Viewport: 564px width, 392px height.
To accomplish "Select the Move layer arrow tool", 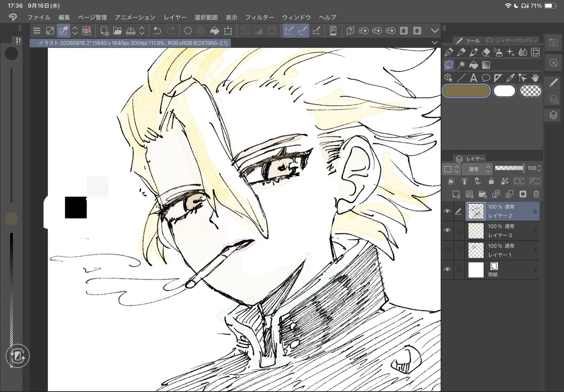I will coord(523,78).
